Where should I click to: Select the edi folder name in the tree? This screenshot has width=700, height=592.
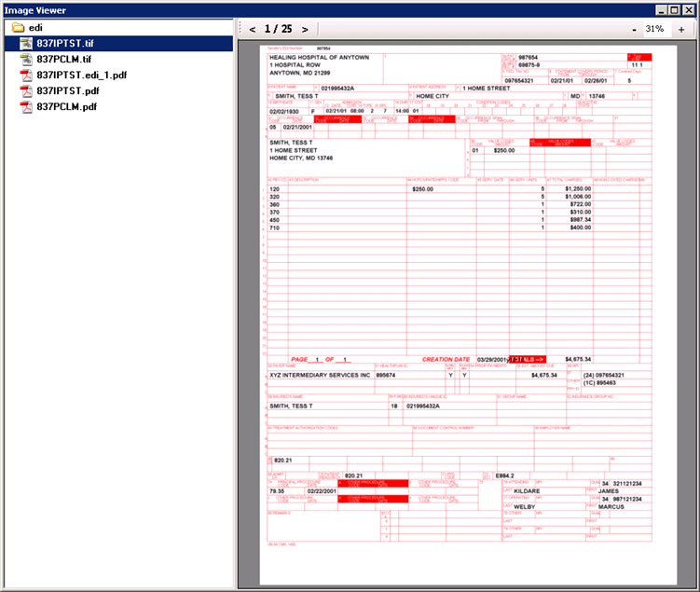[x=36, y=28]
